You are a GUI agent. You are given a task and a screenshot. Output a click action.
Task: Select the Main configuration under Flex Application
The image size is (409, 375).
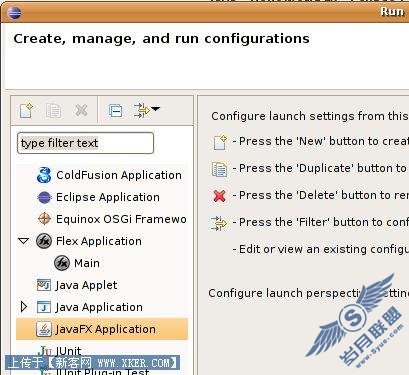click(77, 263)
